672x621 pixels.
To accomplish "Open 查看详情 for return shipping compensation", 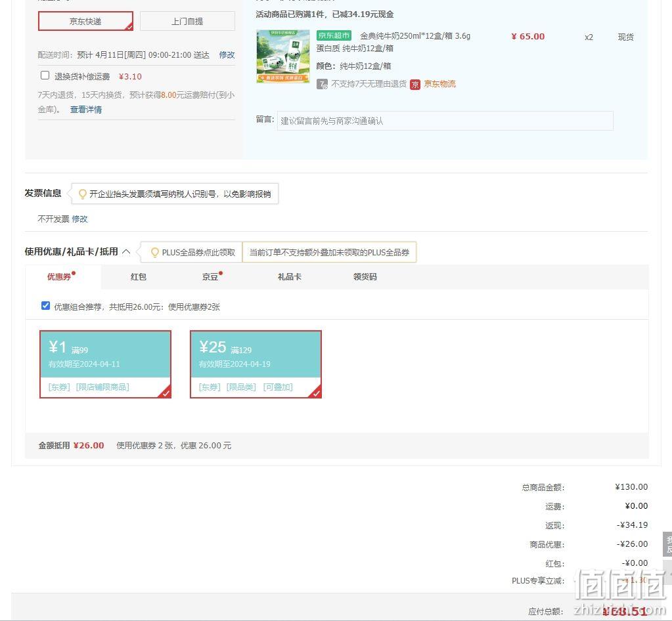I will coord(85,109).
